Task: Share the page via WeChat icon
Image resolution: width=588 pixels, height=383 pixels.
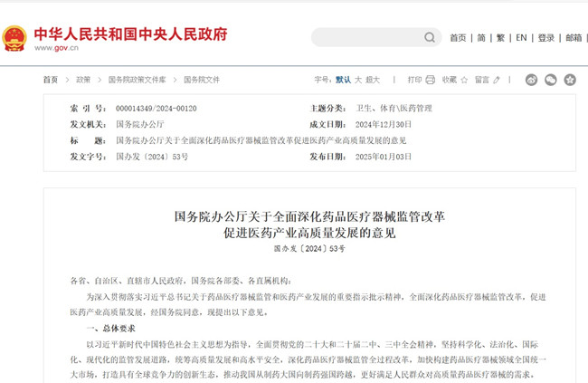Action: [x=551, y=80]
